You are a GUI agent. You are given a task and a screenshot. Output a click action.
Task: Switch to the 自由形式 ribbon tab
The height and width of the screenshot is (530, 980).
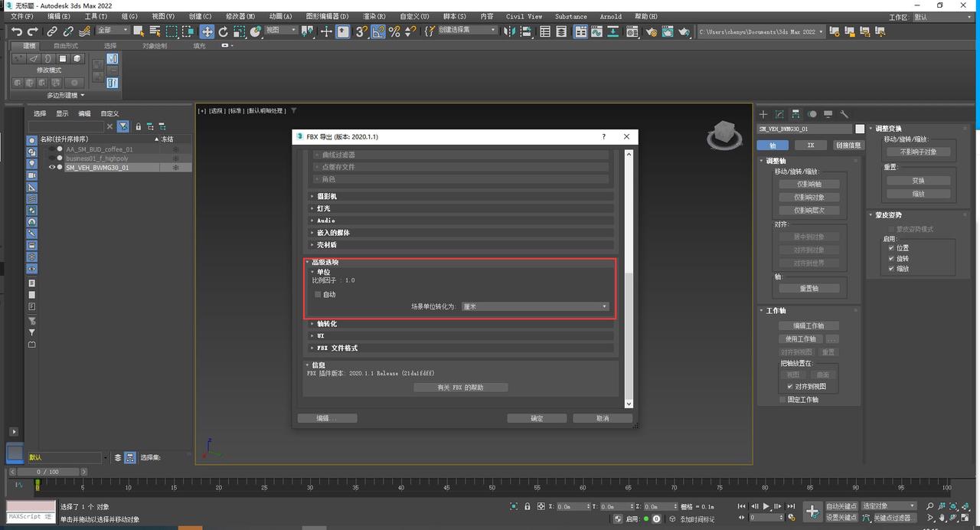point(66,46)
